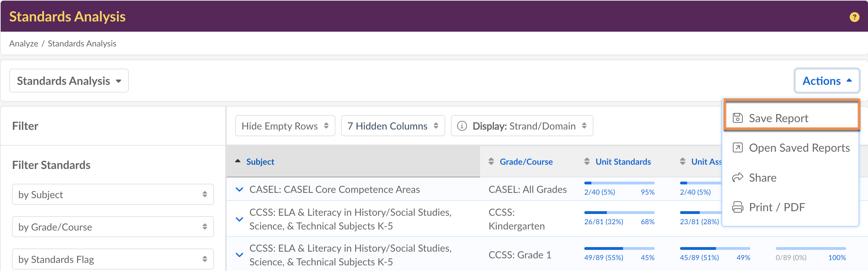
Task: Click the Share arrow icon
Action: [737, 177]
